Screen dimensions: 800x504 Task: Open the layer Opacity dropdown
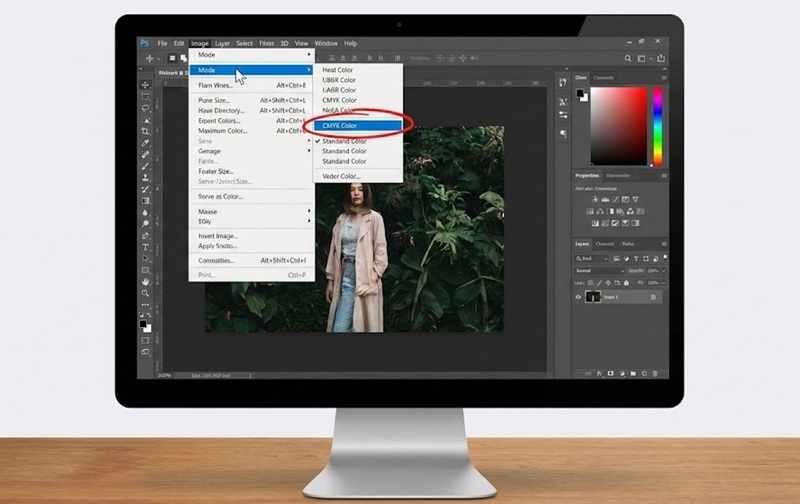(663, 271)
